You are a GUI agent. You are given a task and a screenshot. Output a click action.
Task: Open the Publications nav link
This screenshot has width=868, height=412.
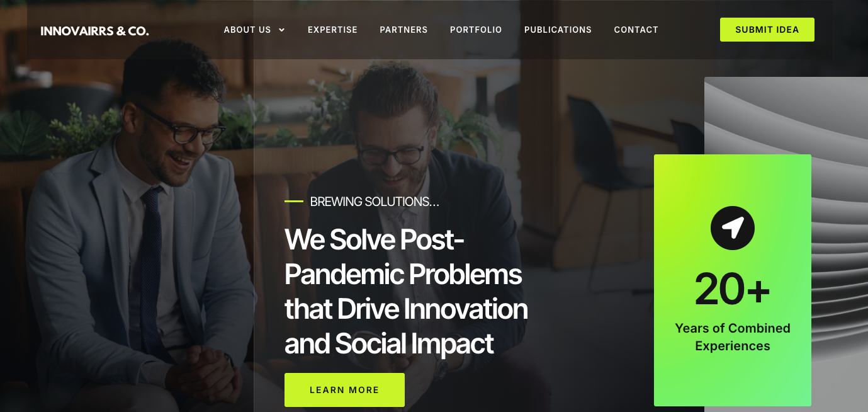558,30
